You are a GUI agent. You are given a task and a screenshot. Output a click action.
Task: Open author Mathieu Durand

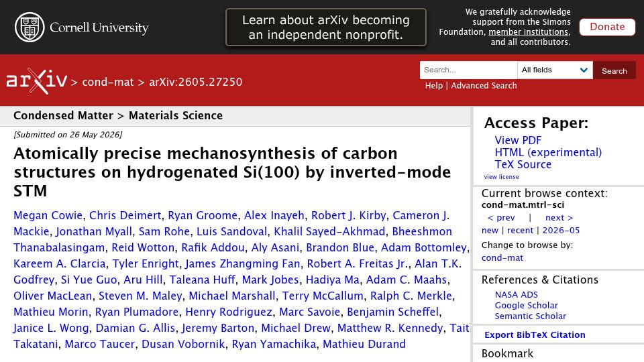tap(364, 343)
